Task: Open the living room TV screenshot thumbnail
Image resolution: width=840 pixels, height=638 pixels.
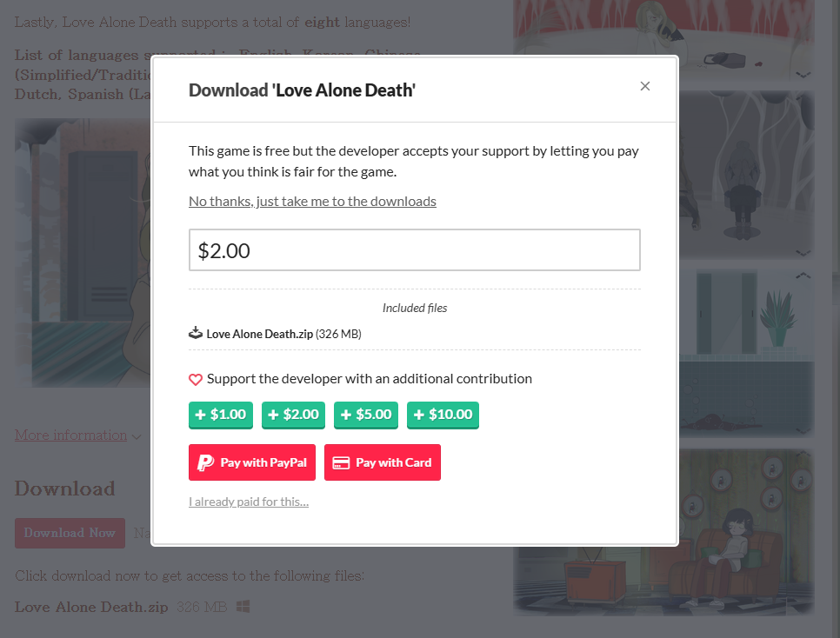Action: [x=663, y=533]
